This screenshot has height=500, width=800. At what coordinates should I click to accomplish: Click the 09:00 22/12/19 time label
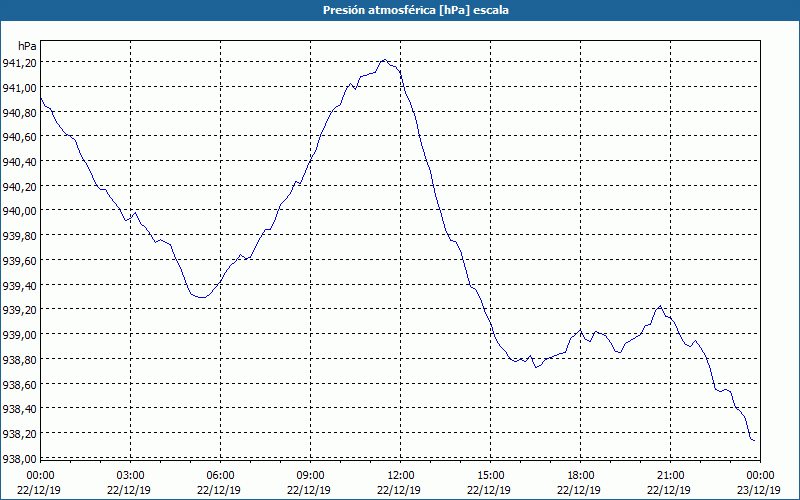(x=309, y=483)
